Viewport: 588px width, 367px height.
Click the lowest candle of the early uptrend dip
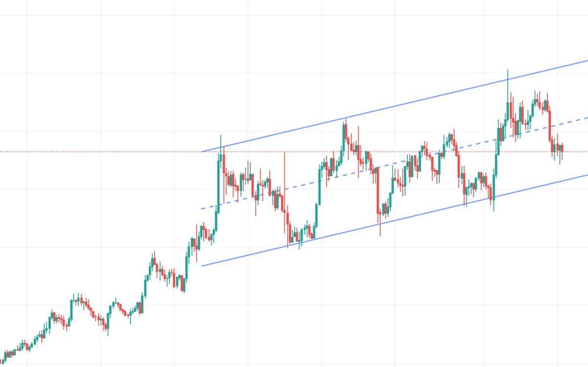click(108, 328)
